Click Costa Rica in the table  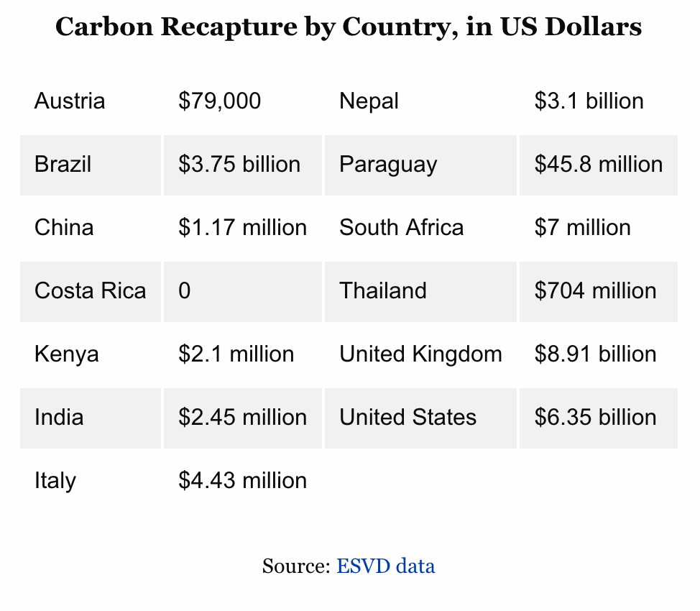90,290
